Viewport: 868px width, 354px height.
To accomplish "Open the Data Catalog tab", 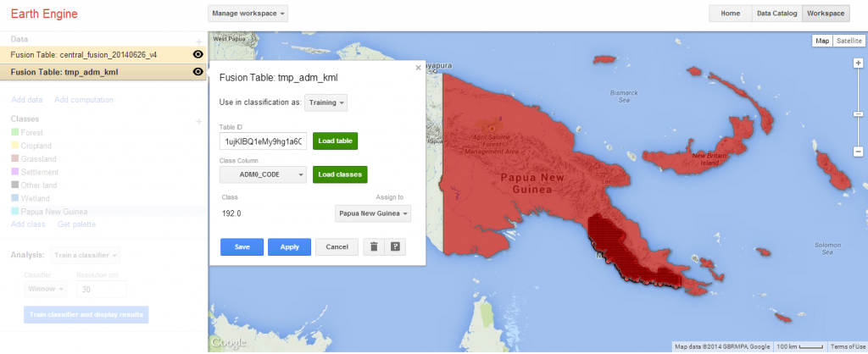I will tap(776, 14).
